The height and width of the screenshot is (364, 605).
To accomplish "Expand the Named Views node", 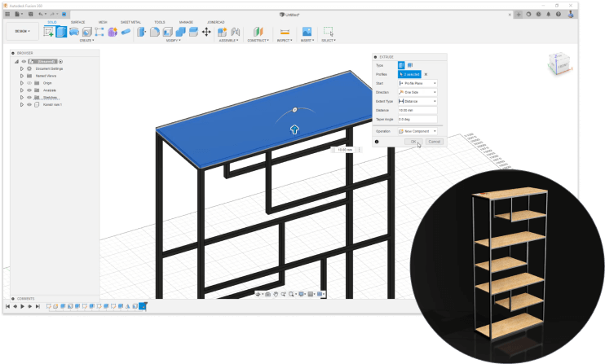I will (x=21, y=76).
